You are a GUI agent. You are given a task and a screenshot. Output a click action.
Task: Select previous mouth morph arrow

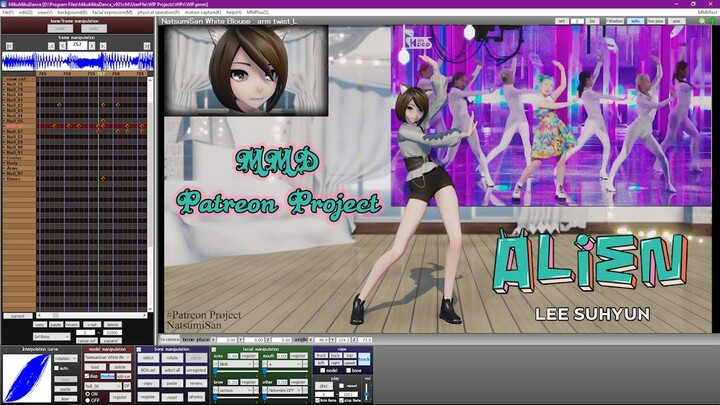pyautogui.click(x=265, y=364)
